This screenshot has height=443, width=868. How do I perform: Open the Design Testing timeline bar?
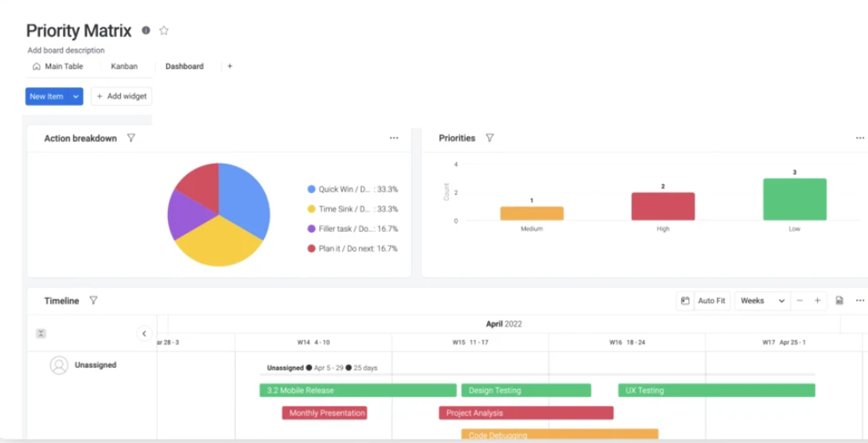(526, 390)
